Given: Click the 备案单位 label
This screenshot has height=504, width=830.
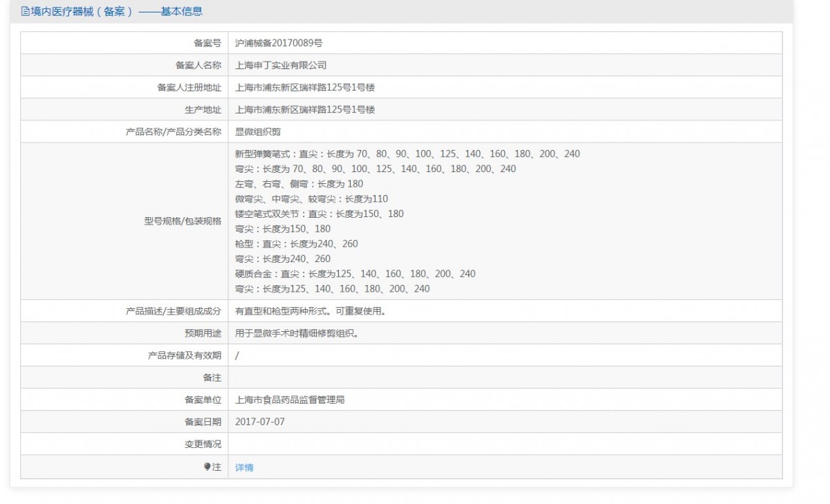Looking at the screenshot, I should click(x=203, y=400).
